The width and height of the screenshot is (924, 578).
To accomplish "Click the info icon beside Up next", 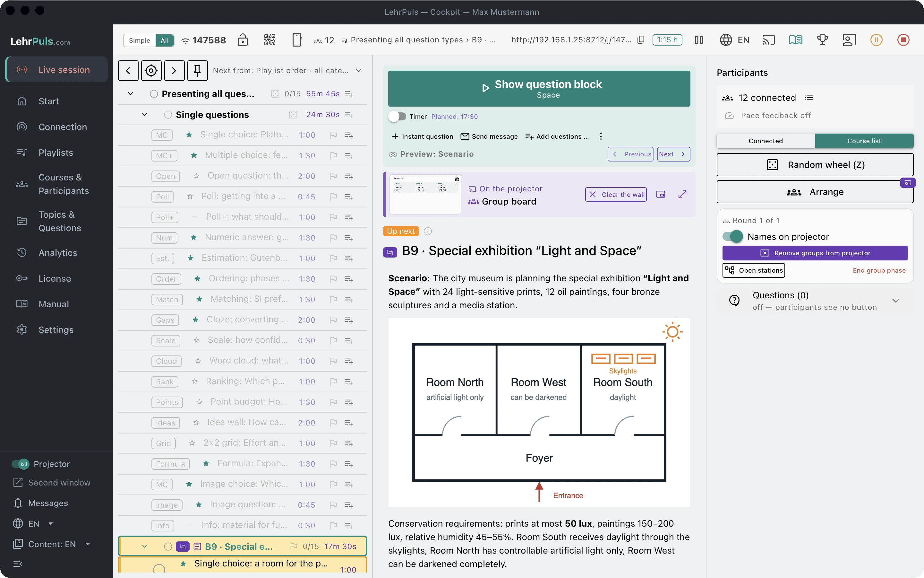I will 428,231.
